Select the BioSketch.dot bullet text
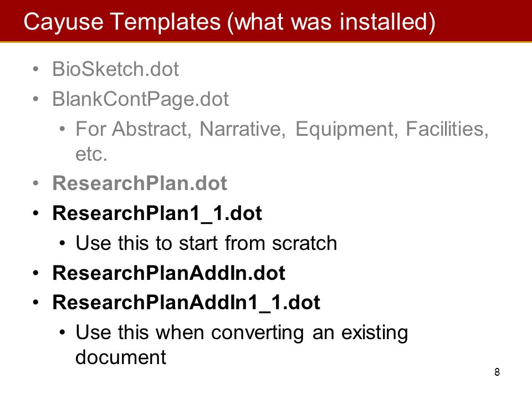Viewport: 532px width, 399px height. (x=115, y=69)
